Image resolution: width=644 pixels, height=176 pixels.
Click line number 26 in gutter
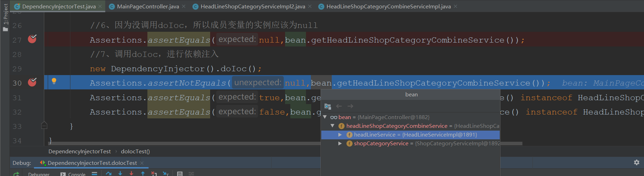point(17,25)
